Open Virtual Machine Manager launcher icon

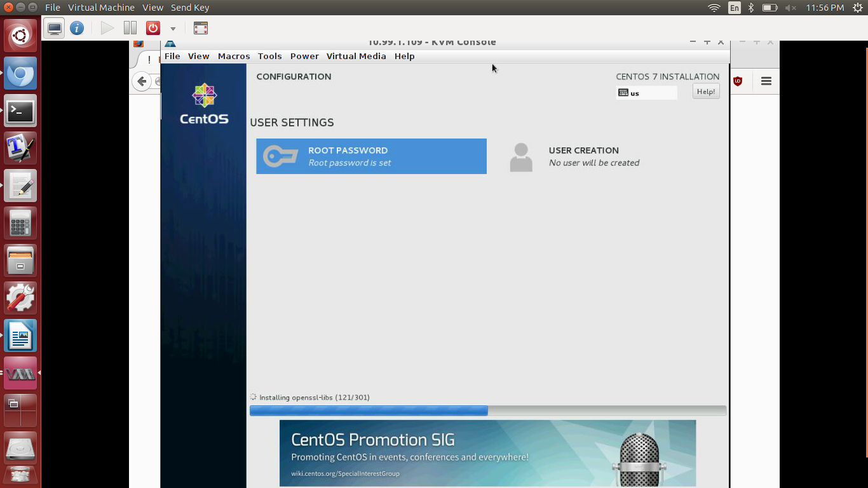click(20, 373)
